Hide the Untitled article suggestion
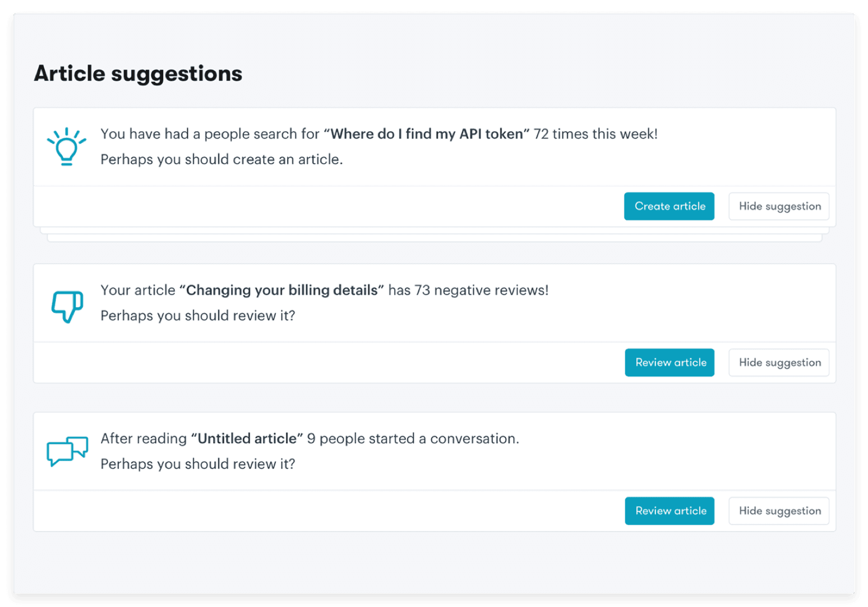The height and width of the screenshot is (607, 868). [778, 511]
